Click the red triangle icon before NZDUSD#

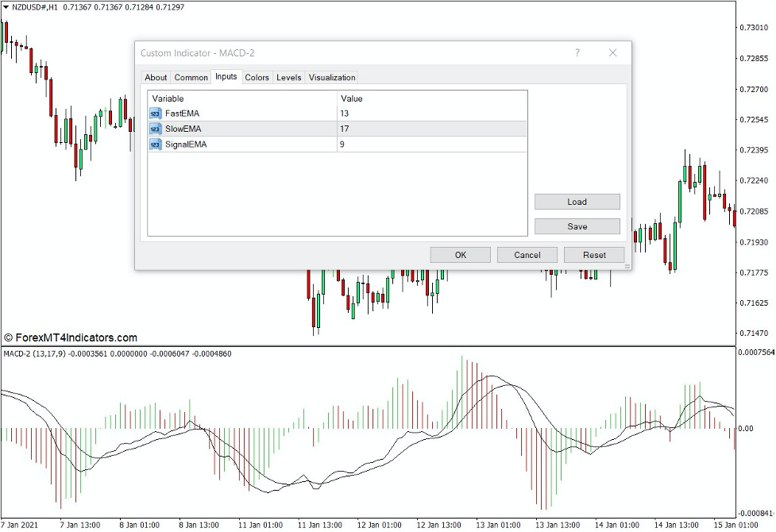click(x=8, y=6)
